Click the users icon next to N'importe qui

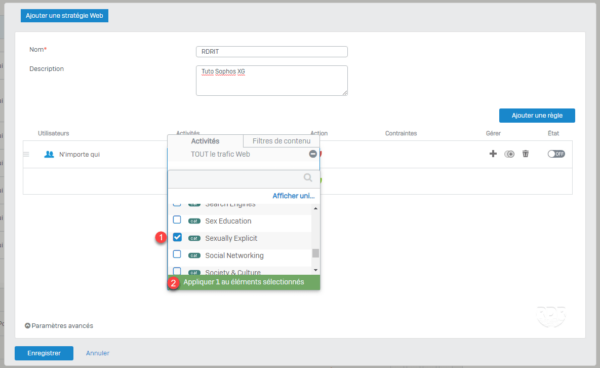49,154
